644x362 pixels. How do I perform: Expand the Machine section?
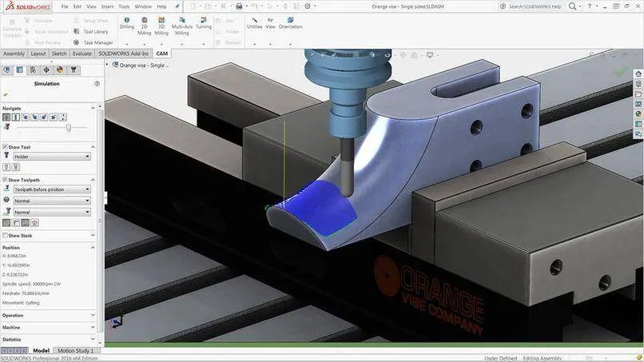pos(93,328)
